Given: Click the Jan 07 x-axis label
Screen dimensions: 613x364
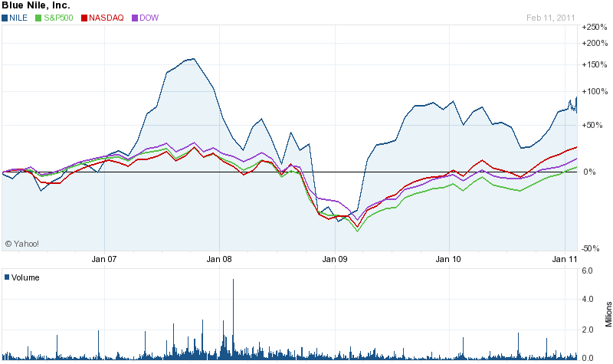Looking at the screenshot, I should click(104, 259).
